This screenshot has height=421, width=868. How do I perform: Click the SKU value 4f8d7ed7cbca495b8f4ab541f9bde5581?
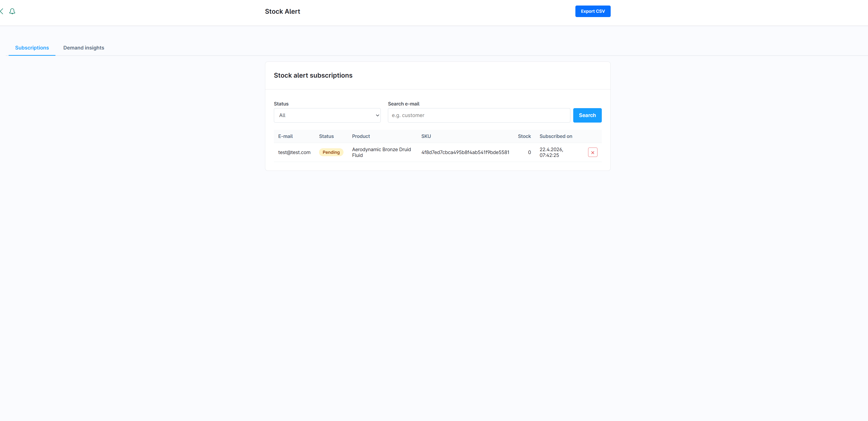click(x=465, y=153)
